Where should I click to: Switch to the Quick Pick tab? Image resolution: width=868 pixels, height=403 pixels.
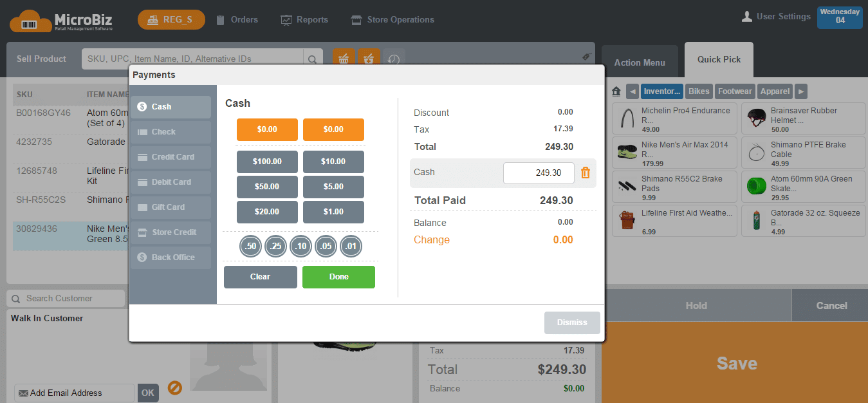coord(719,59)
